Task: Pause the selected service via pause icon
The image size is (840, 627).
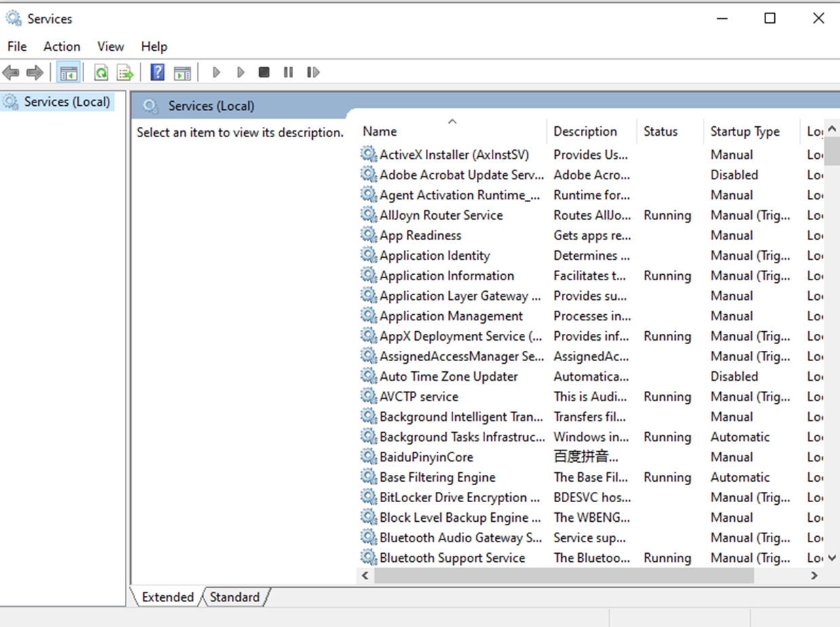Action: click(288, 72)
